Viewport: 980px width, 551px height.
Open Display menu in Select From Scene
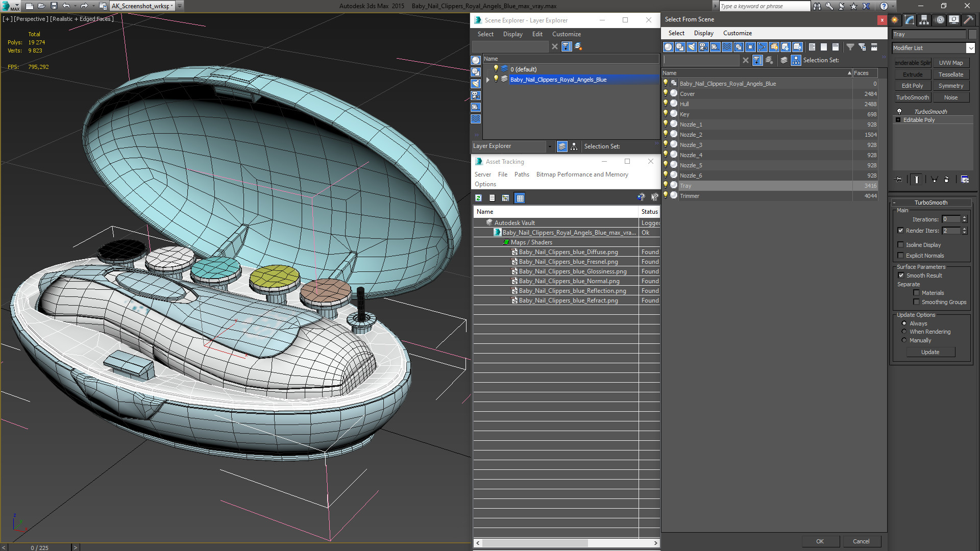(703, 33)
